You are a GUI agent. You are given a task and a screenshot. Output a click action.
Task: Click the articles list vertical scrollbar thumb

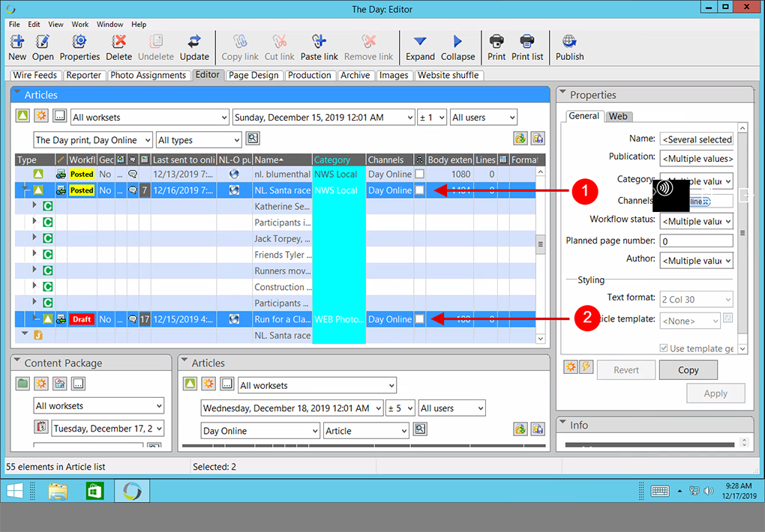point(541,244)
